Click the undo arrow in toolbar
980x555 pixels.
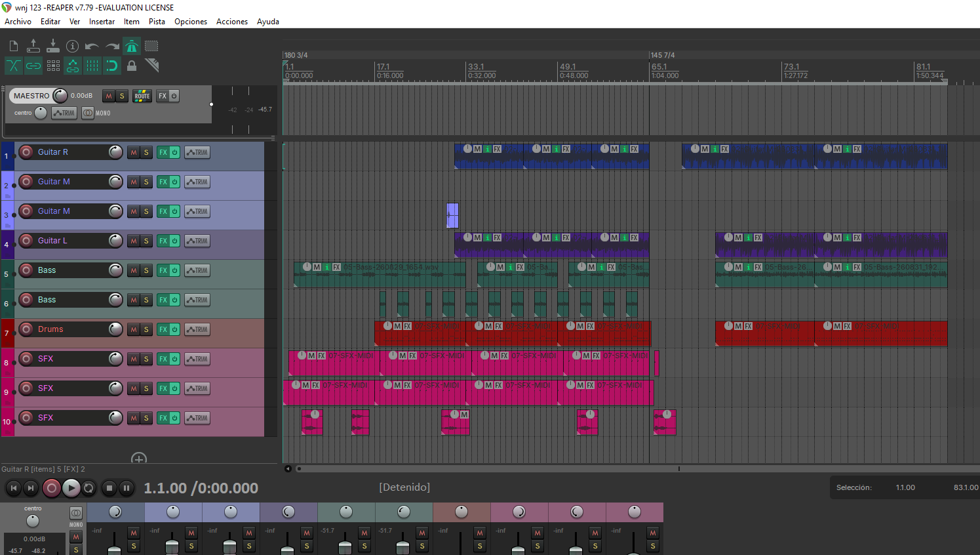tap(92, 46)
